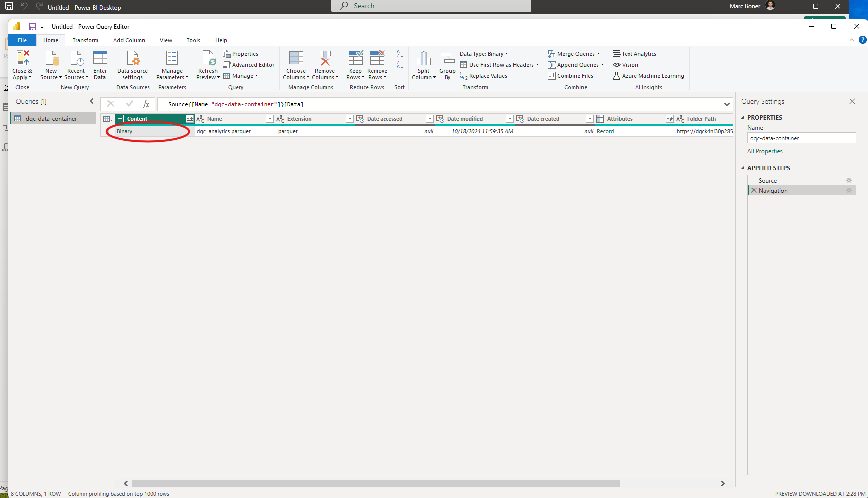Switch to the Help tab
Viewport: 868px width, 498px height.
point(221,40)
